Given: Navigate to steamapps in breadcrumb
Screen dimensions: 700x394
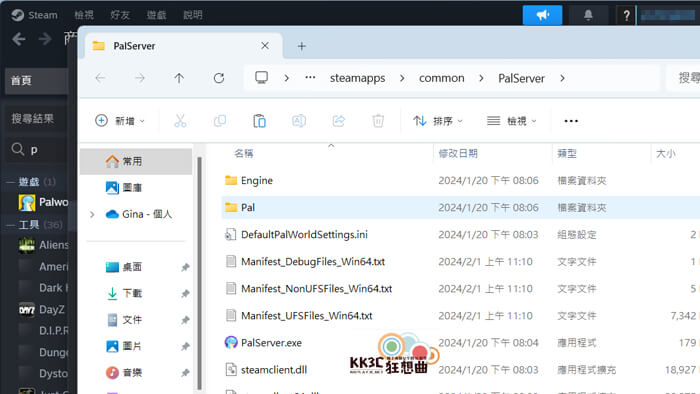Looking at the screenshot, I should tap(358, 78).
